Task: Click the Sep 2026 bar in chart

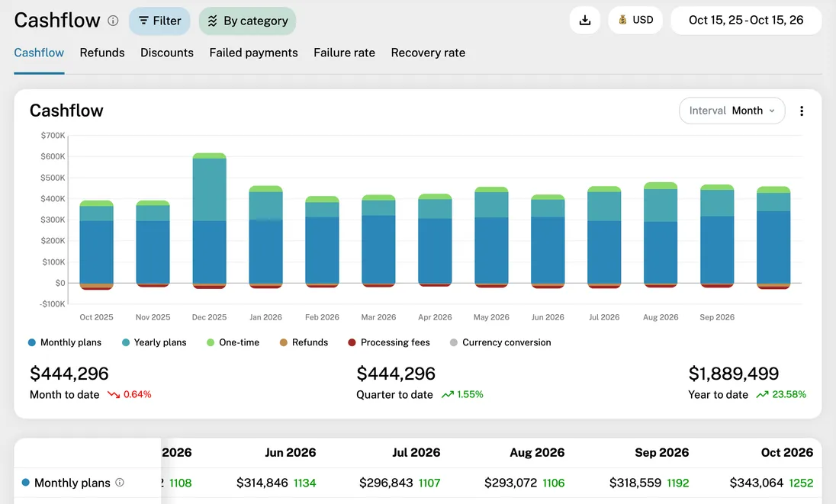Action: [717, 236]
